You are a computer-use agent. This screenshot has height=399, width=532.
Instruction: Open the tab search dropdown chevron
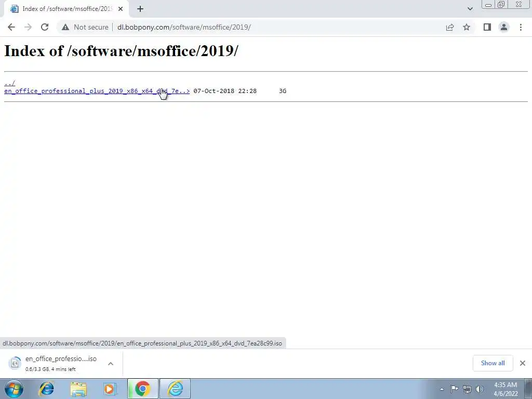click(470, 9)
